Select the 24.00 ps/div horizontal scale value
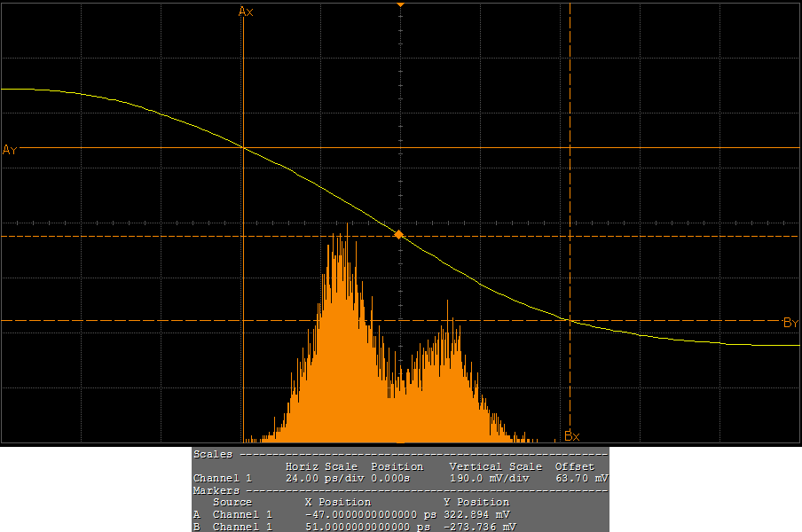This screenshot has height=532, width=802. [x=321, y=478]
